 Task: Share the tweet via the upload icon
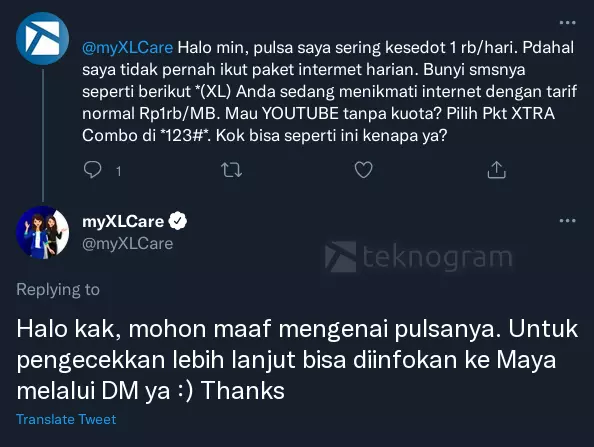[497, 169]
